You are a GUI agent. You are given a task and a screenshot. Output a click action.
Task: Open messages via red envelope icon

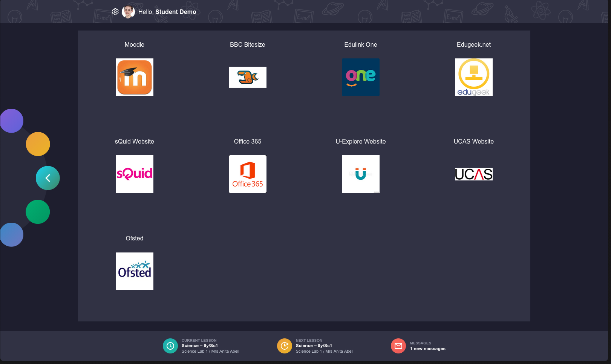(398, 346)
